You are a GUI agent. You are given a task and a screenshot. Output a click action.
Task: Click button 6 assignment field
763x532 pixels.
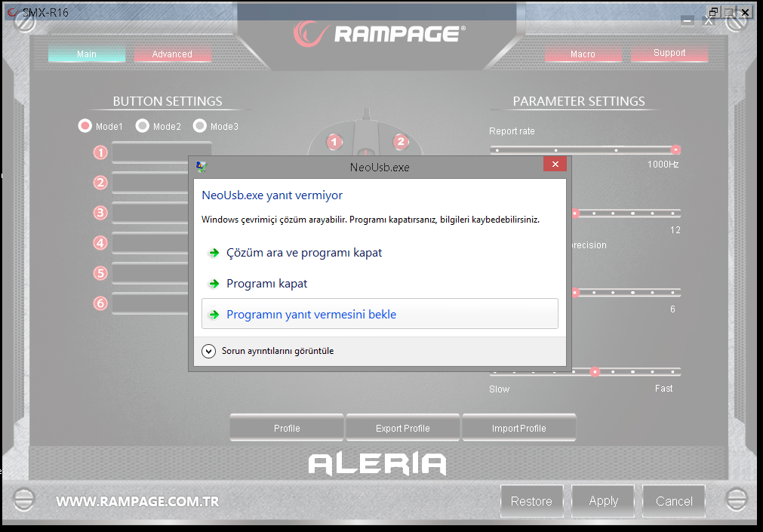coord(150,303)
